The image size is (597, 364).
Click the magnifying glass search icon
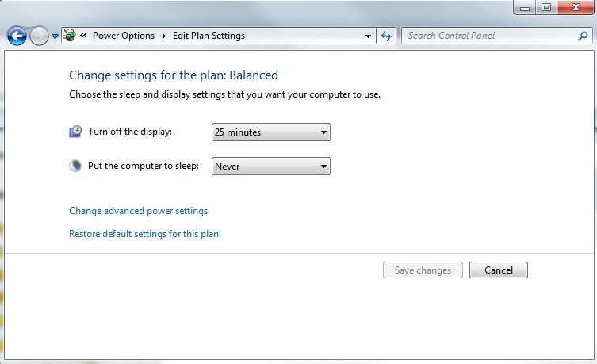click(x=584, y=36)
